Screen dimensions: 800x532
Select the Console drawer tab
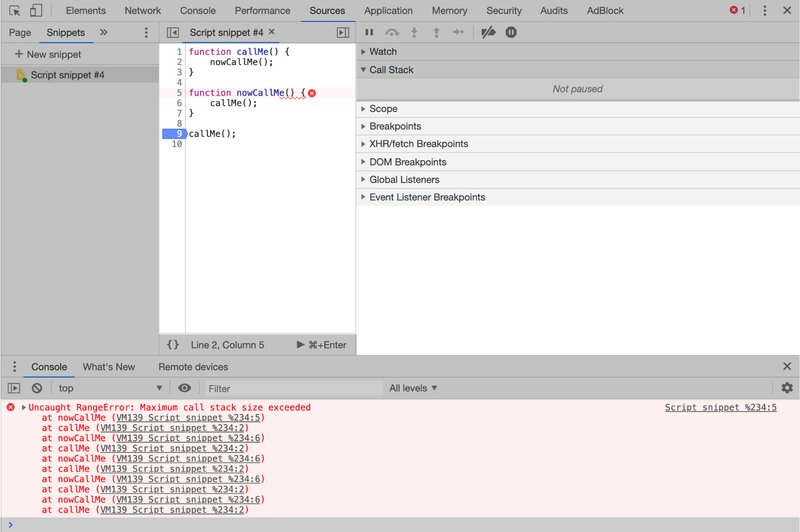(49, 367)
